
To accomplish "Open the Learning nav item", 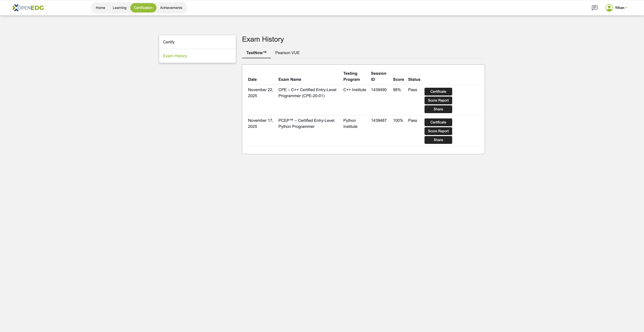I will click(119, 8).
